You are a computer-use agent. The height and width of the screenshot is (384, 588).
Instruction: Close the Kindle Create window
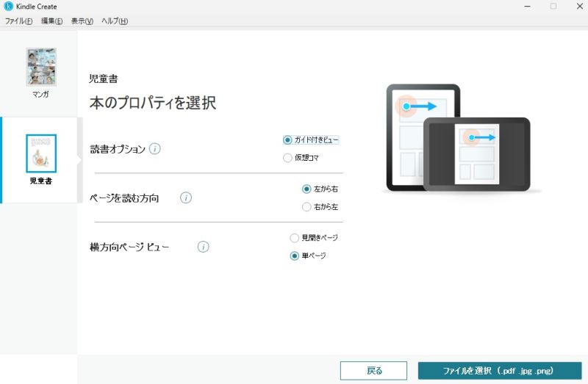[x=579, y=7]
